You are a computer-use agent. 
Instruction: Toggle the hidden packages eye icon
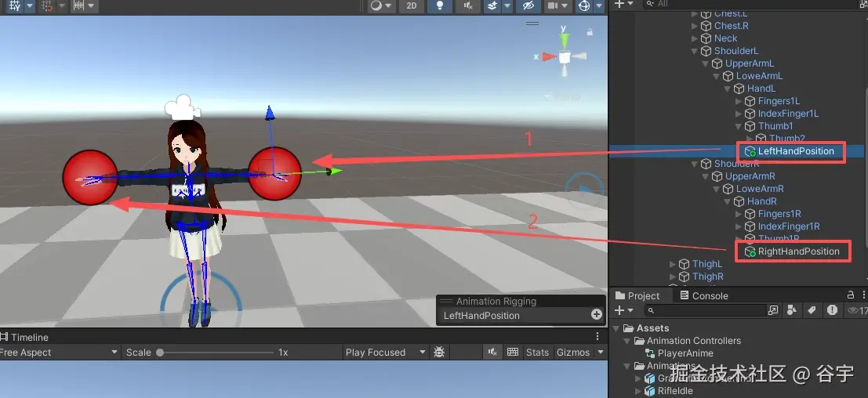tap(852, 311)
